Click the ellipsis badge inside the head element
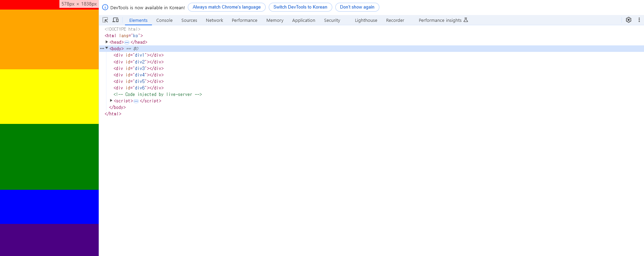The image size is (644, 256). pos(127,42)
